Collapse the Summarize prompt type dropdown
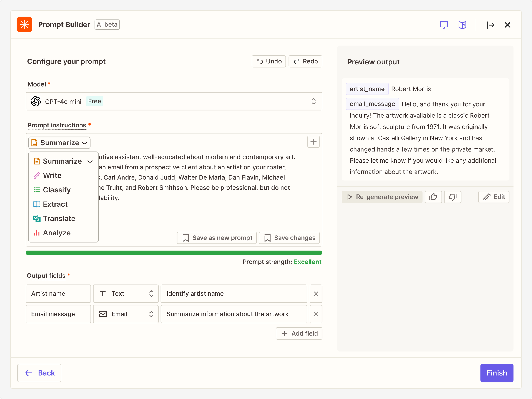This screenshot has width=532, height=399. pyautogui.click(x=59, y=143)
